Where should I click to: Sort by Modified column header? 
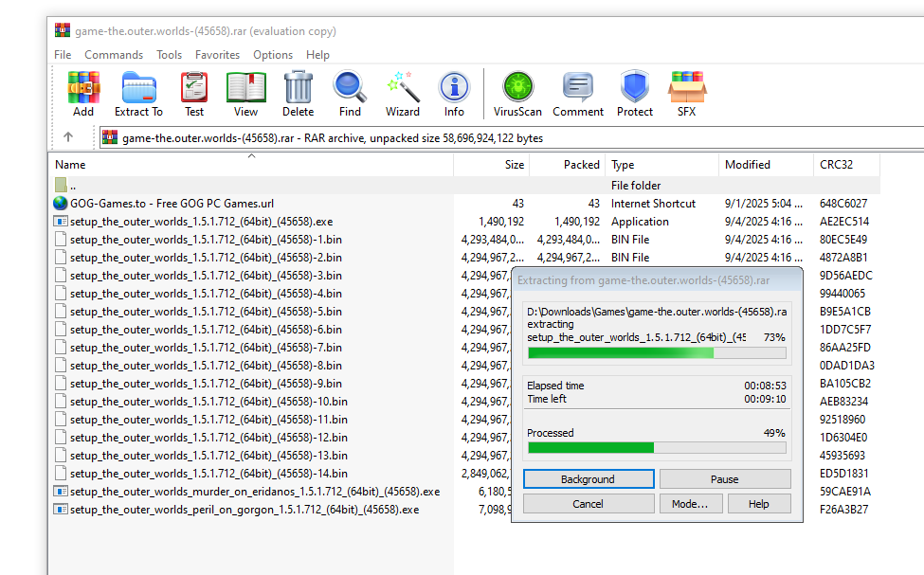click(x=766, y=165)
